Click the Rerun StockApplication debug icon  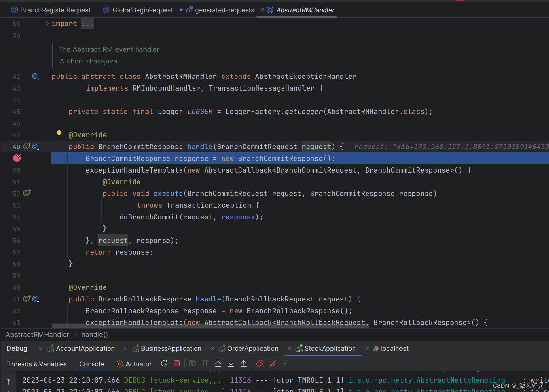164,364
